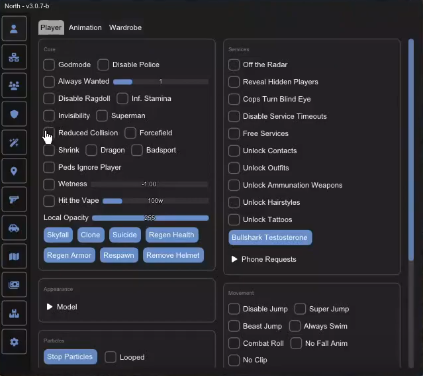Click the vertical scrollbar on the right
The width and height of the screenshot is (423, 376).
(411, 150)
